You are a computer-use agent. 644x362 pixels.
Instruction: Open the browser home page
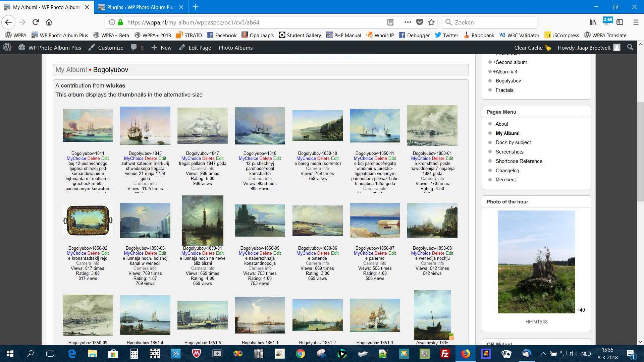coord(49,22)
